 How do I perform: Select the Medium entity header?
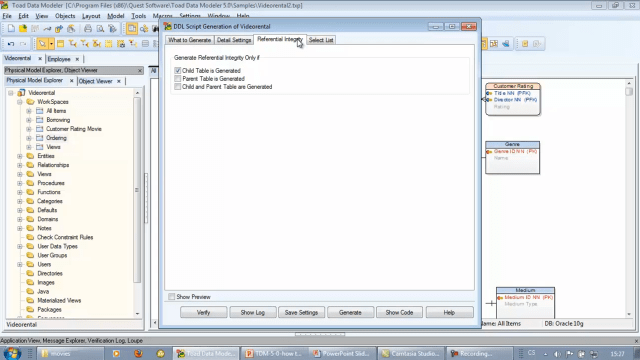[x=525, y=290]
